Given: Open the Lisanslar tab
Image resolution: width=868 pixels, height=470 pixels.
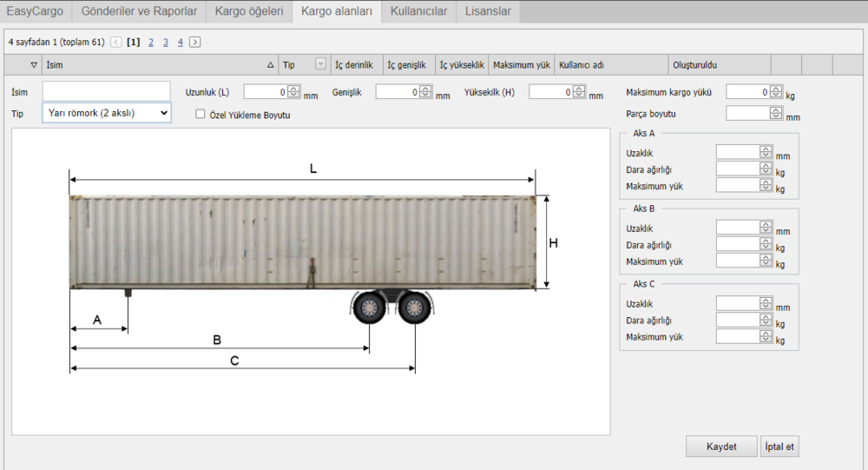Looking at the screenshot, I should click(489, 11).
